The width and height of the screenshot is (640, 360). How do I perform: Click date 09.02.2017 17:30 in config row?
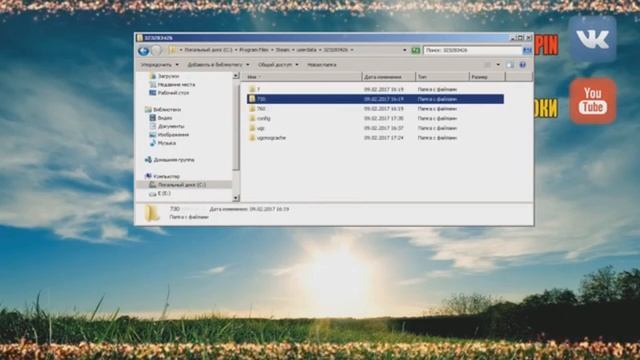(x=384, y=118)
